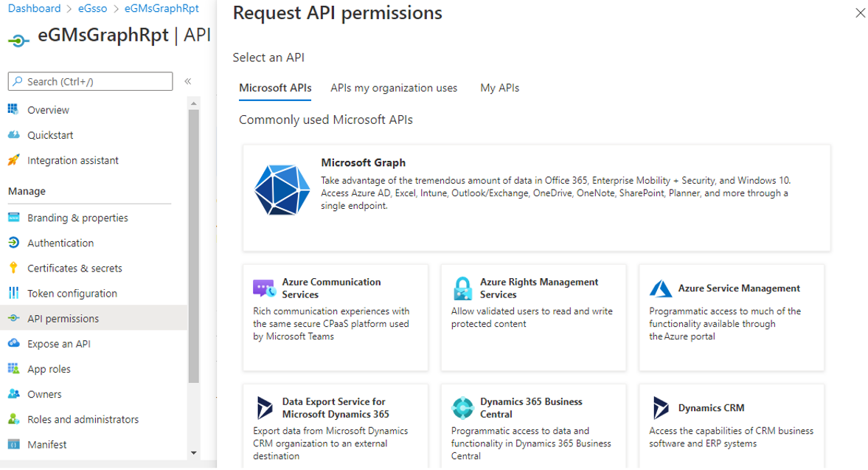Switch to APIs my organization uses tab
Image resolution: width=868 pixels, height=470 pixels.
point(394,88)
